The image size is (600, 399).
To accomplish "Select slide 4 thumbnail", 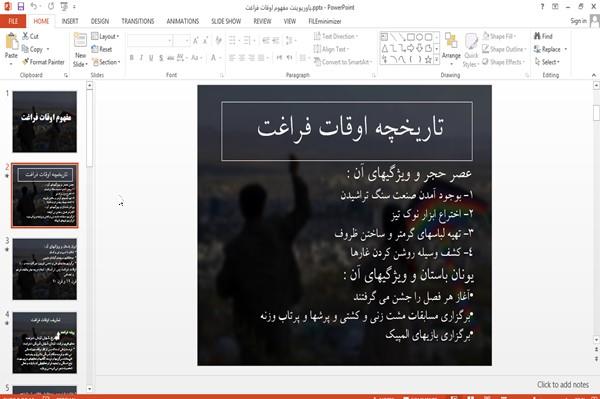I will (x=45, y=342).
